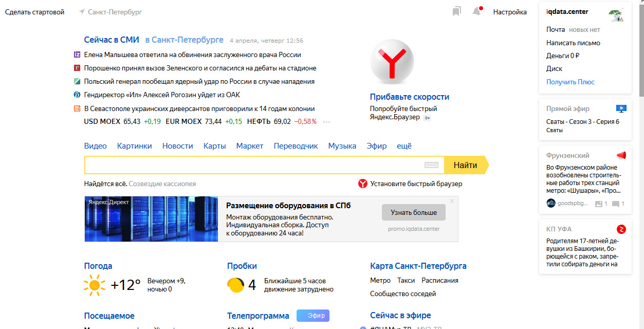This screenshot has width=644, height=329.
Task: Click the Прибавьте скорости promo link
Action: pos(410,97)
